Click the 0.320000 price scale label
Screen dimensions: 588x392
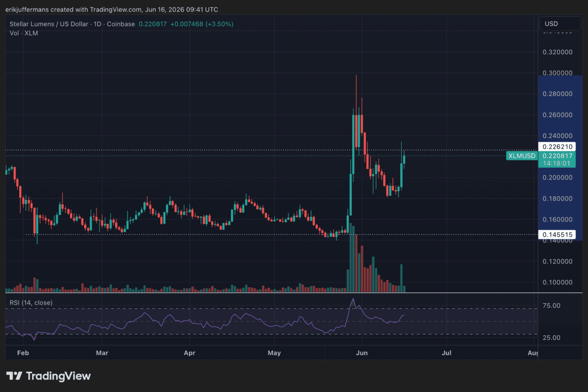(557, 52)
